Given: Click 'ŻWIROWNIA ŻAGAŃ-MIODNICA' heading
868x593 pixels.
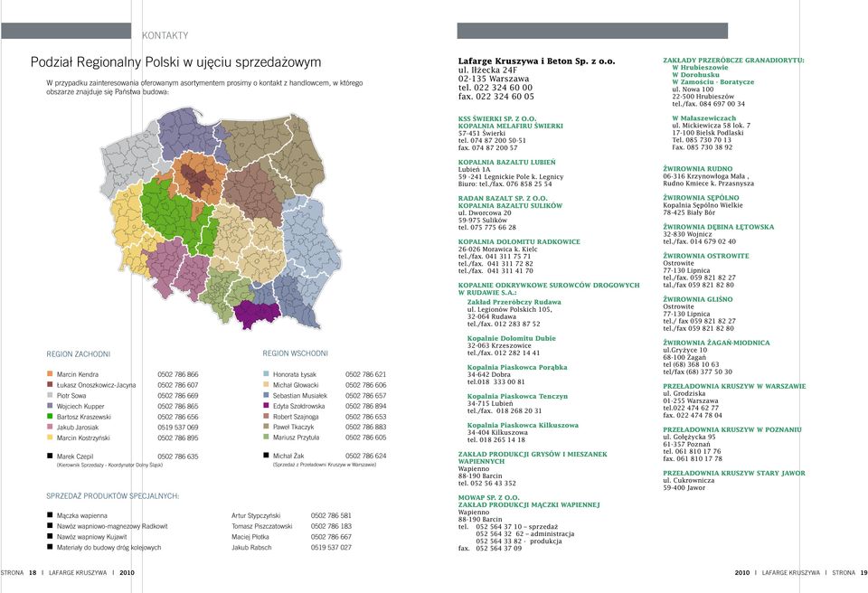Looking at the screenshot, I should 716,343.
